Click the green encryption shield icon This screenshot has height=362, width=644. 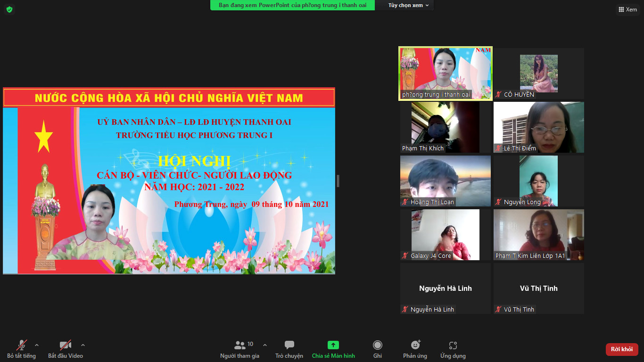coord(9,9)
